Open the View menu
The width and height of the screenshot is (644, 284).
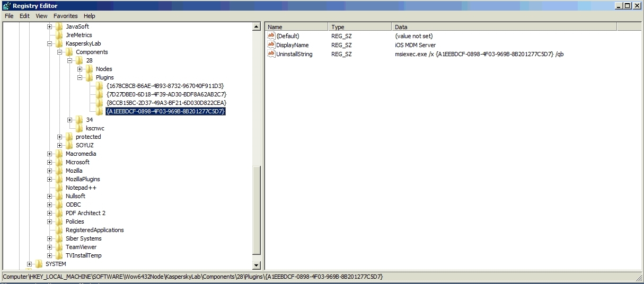(x=41, y=16)
